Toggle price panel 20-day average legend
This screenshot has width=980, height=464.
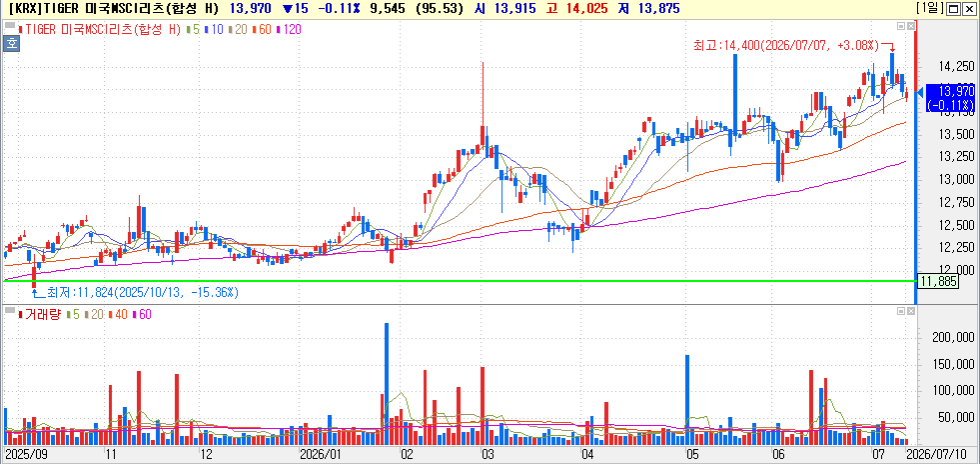point(240,29)
